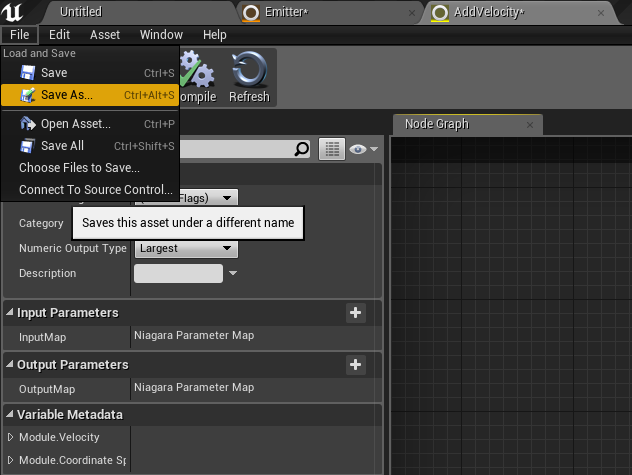Add a new Output Parameter
632x475 pixels.
click(356, 365)
